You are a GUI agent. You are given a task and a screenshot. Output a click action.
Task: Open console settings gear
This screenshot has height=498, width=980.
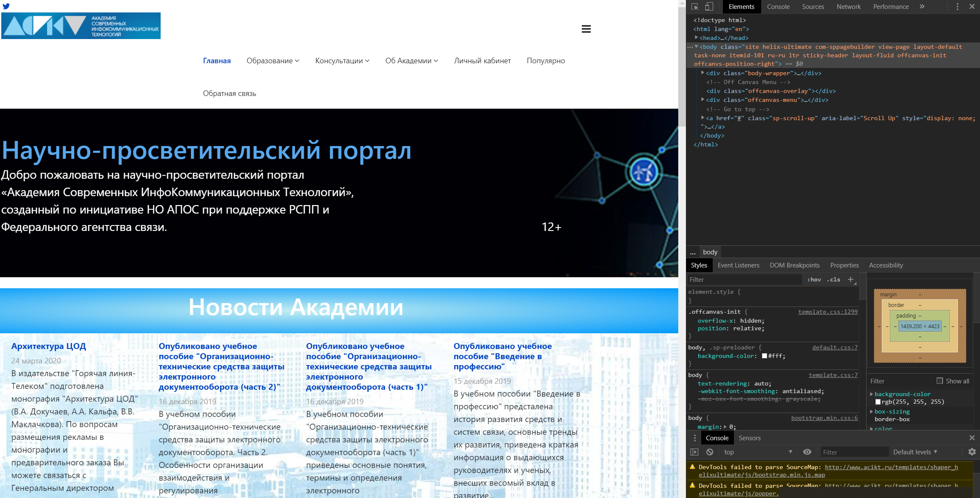click(972, 452)
